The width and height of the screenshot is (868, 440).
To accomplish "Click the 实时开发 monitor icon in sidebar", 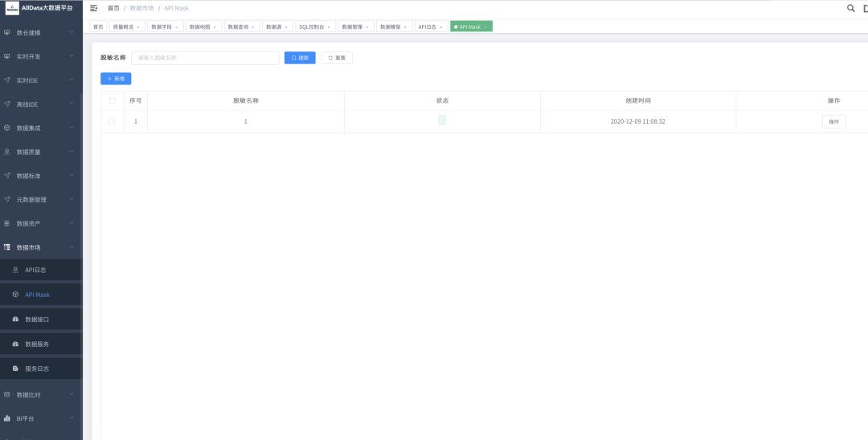I will point(6,56).
